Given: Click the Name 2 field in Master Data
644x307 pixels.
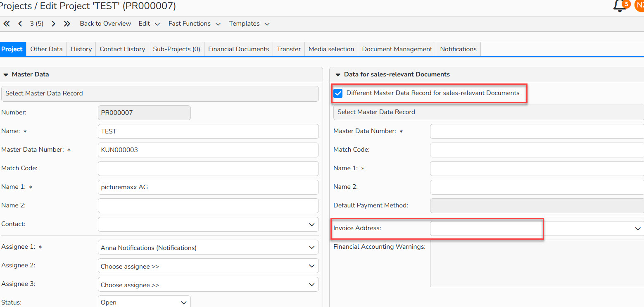Looking at the screenshot, I should coord(208,206).
